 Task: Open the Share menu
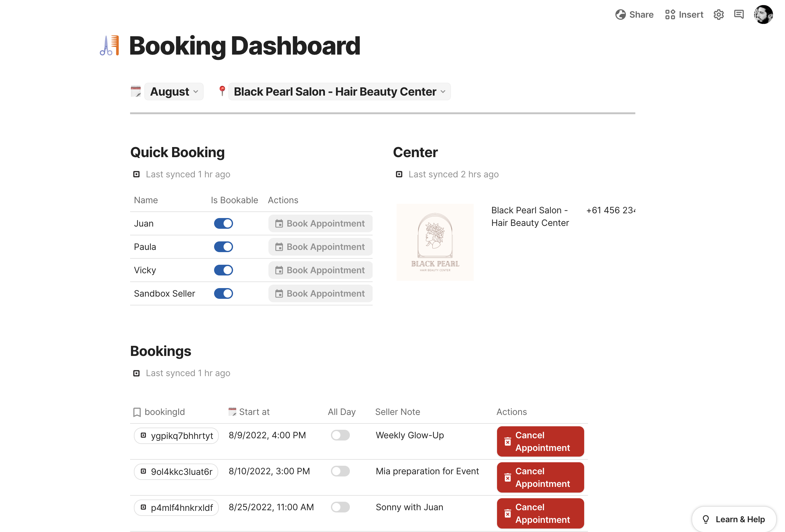(x=634, y=15)
